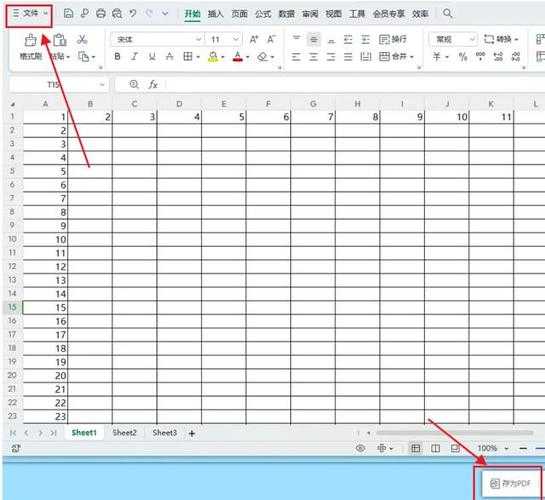Open the 会员专享 ribbon tab
The width and height of the screenshot is (545, 500).
(x=389, y=14)
